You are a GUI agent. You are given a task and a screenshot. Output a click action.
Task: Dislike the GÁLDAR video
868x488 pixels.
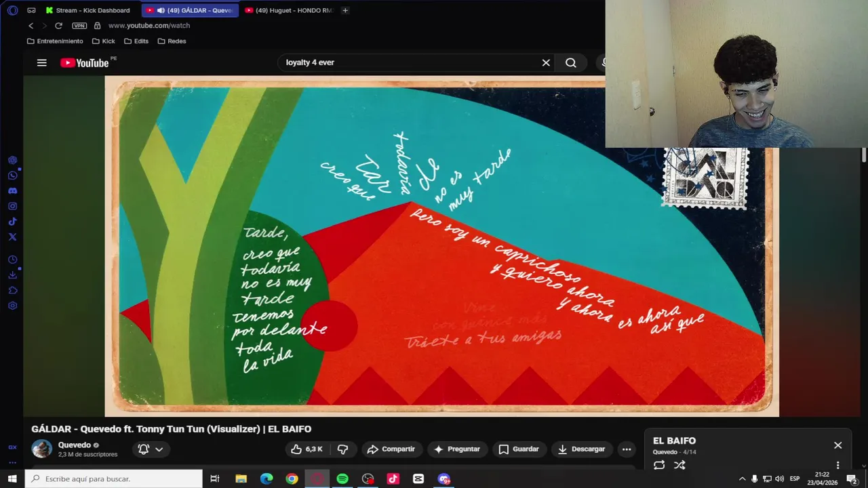point(343,449)
